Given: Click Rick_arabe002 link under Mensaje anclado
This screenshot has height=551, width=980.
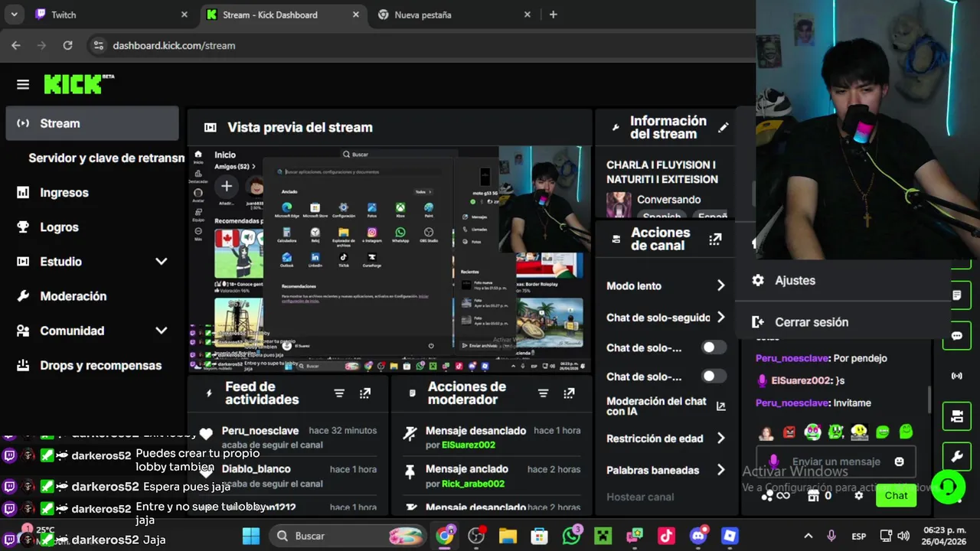Looking at the screenshot, I should click(x=473, y=484).
